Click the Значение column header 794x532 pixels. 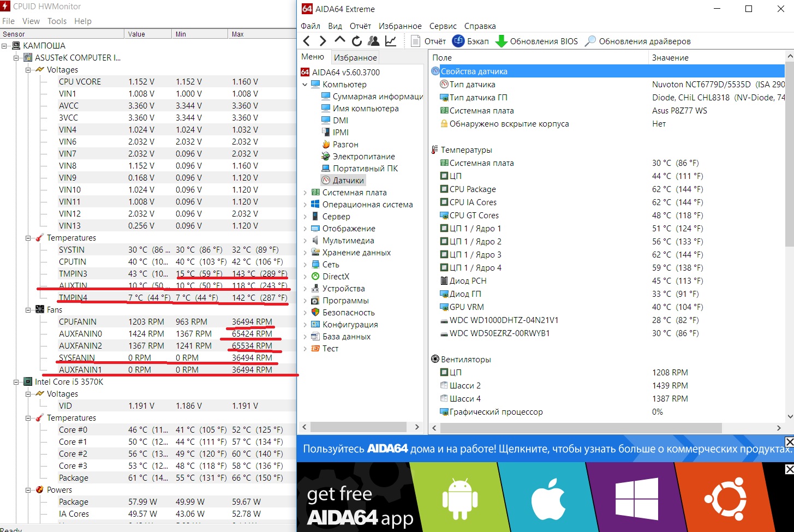tap(717, 57)
